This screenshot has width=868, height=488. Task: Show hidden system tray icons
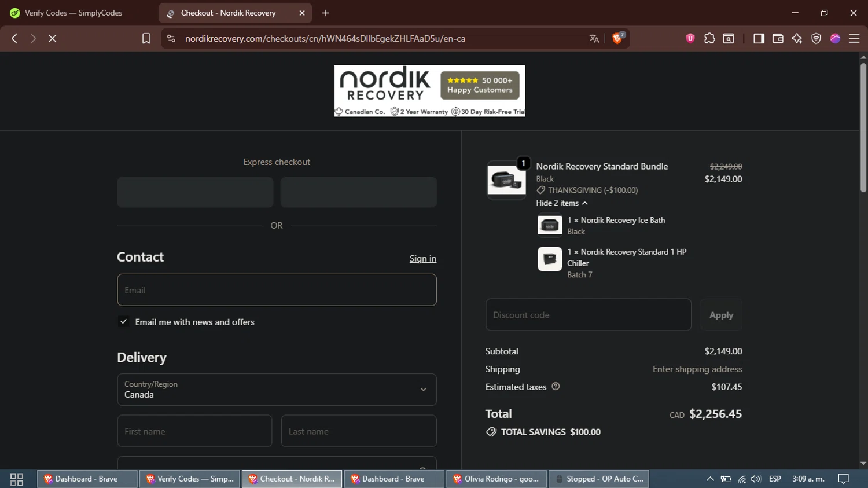click(x=710, y=479)
